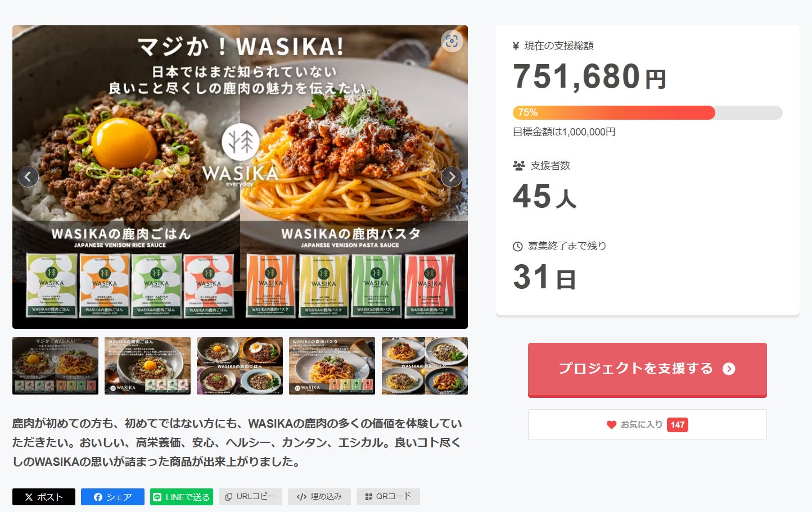Image resolution: width=812 pixels, height=512 pixels.
Task: Go to the previous carousel image
Action: [28, 177]
